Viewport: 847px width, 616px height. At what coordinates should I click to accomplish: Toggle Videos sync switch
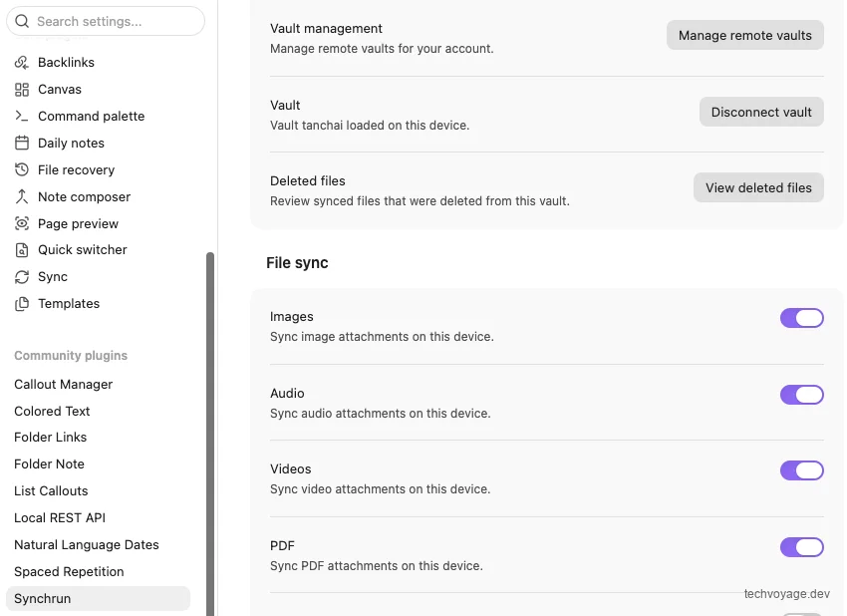pos(801,470)
